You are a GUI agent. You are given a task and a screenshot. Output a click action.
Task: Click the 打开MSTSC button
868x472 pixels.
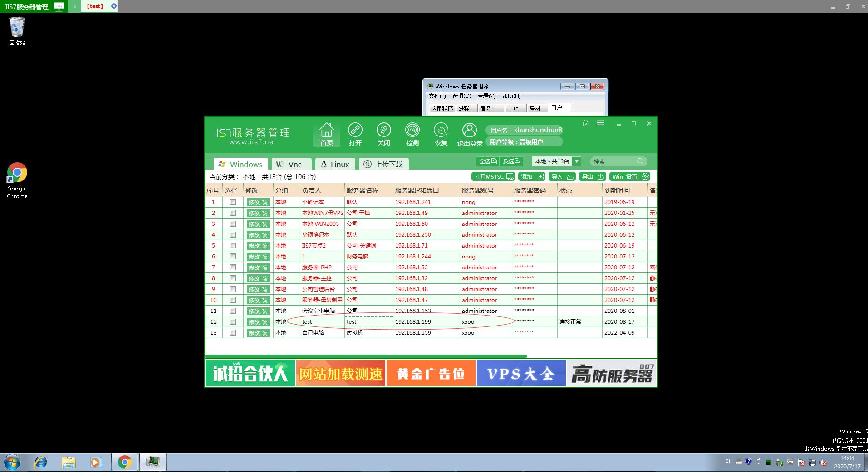pos(493,176)
